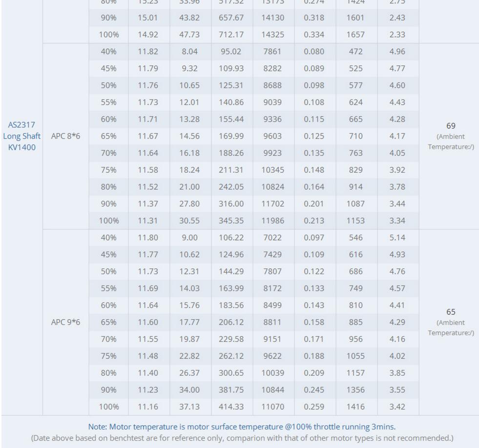The height and width of the screenshot is (448, 479).
Task: Click the 14325 RPM value
Action: (273, 33)
